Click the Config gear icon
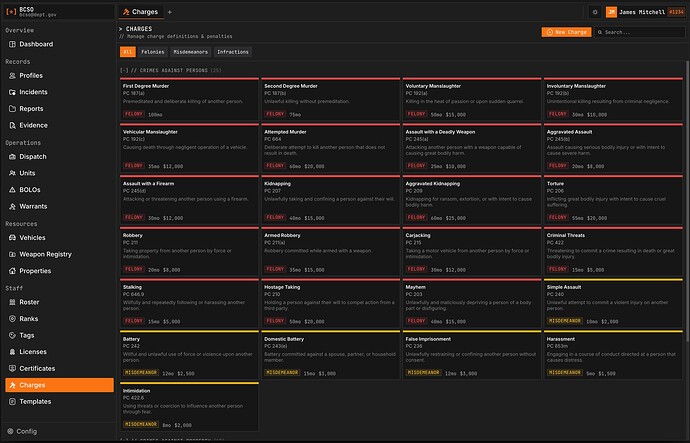Screen dimensions: 690x443 (x=11, y=431)
